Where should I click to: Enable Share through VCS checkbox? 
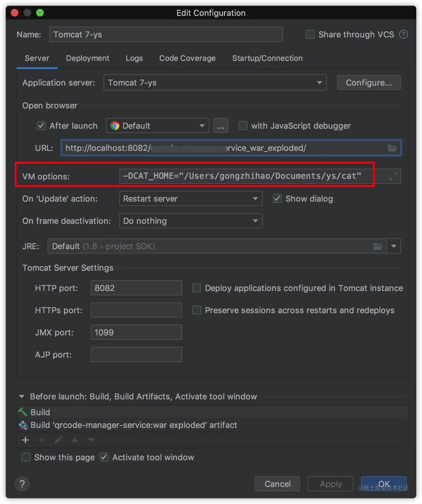click(310, 34)
